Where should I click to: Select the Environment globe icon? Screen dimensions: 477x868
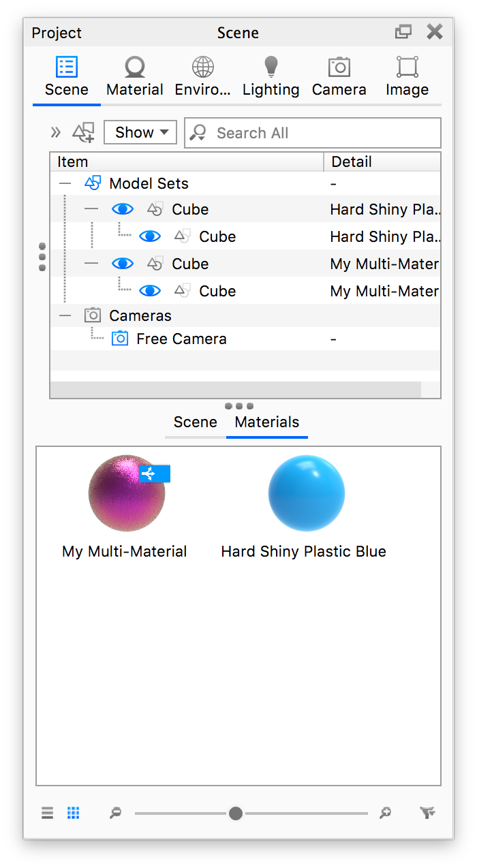(202, 68)
